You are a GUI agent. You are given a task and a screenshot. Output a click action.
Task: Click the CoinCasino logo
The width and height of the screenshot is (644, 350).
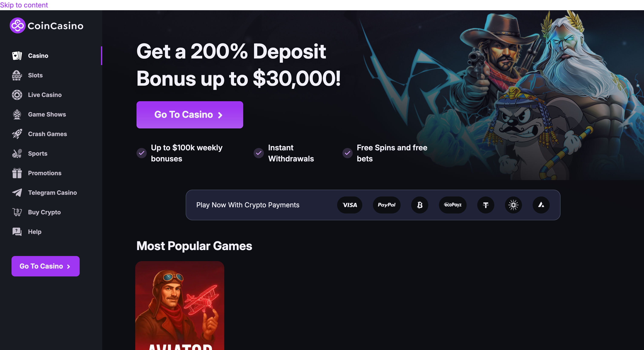[46, 26]
